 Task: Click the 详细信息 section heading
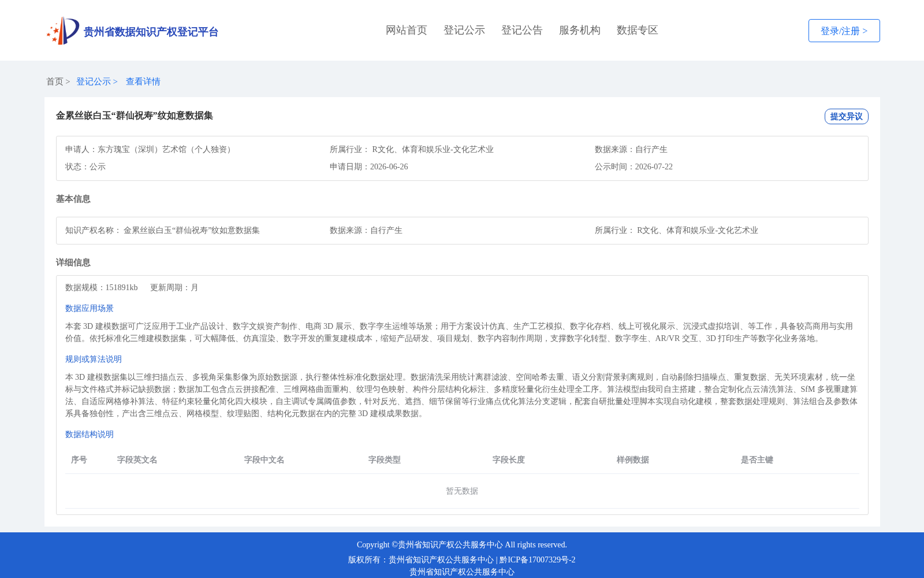(73, 262)
